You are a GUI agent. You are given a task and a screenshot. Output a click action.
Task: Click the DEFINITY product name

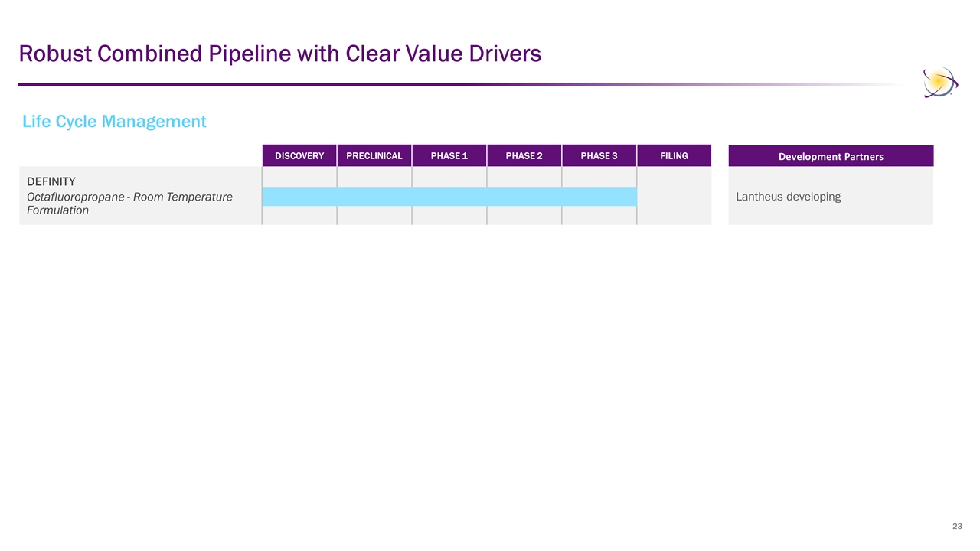51,181
